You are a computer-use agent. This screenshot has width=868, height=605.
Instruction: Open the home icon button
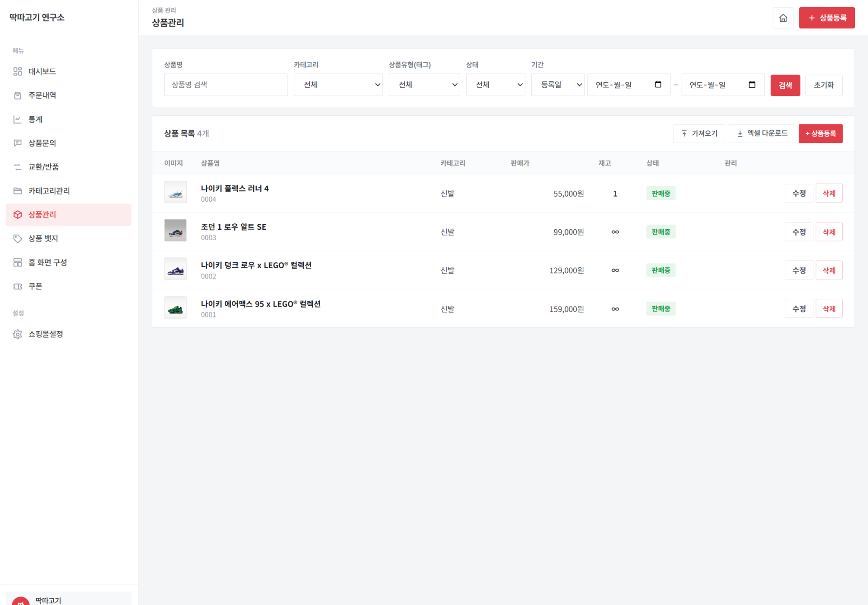tap(783, 18)
